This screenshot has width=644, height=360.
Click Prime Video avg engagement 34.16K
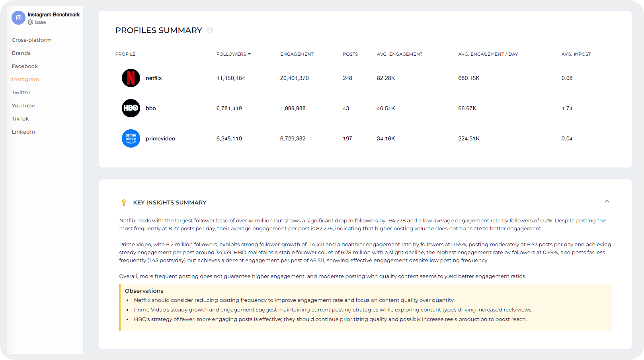pyautogui.click(x=386, y=138)
